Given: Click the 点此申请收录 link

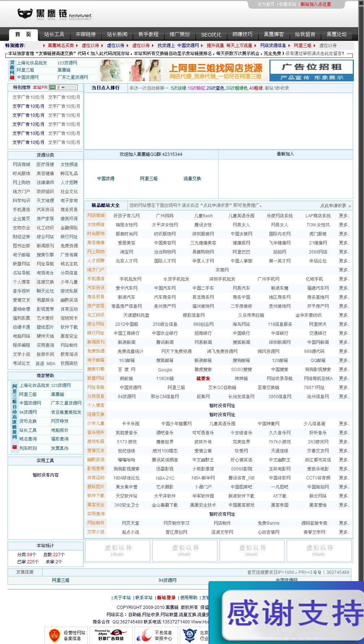Looking at the screenshot, I should tap(333, 206).
